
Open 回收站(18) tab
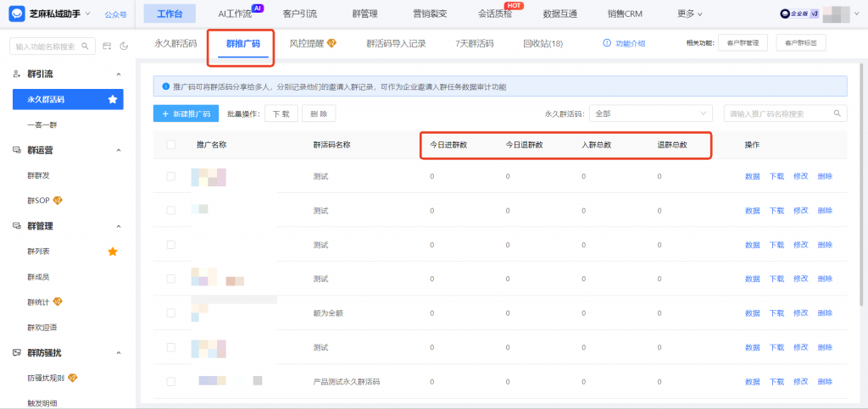[542, 43]
